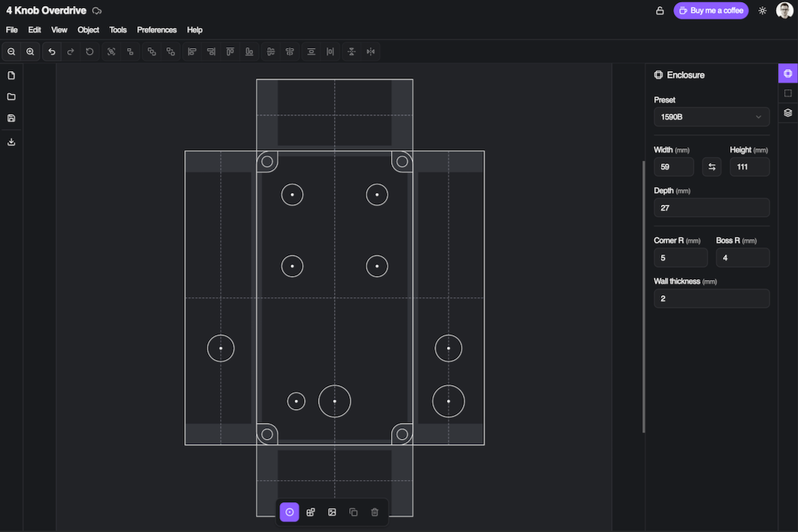Undo the last action
The height and width of the screenshot is (532, 798).
[x=52, y=51]
